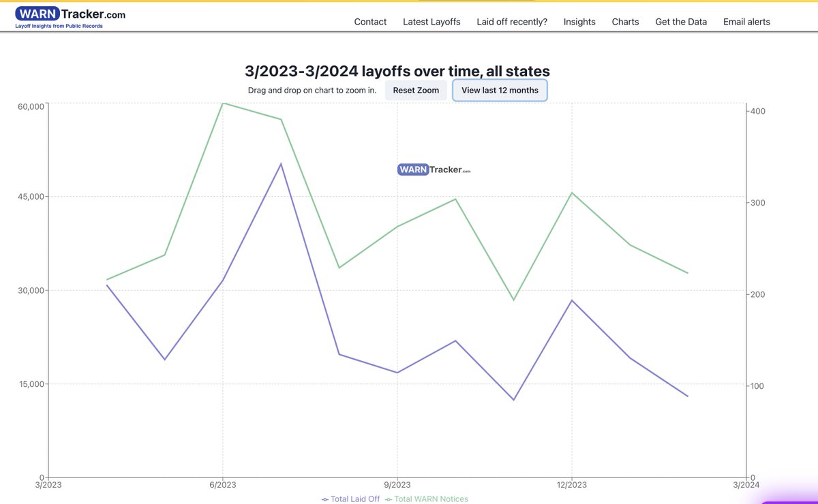Click the 'Drag and drop on chart' hint text
This screenshot has height=504, width=818.
pos(312,90)
